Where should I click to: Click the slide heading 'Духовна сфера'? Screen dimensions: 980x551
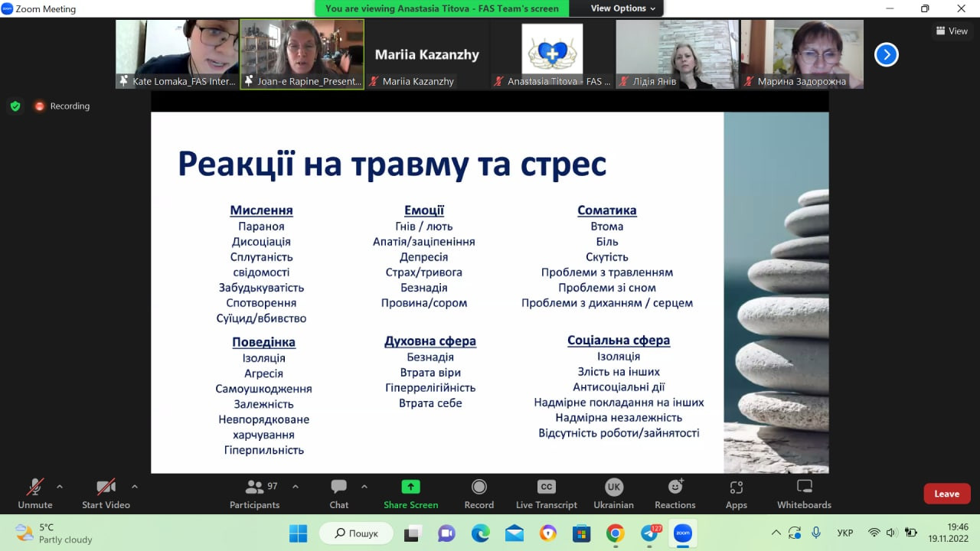click(430, 341)
